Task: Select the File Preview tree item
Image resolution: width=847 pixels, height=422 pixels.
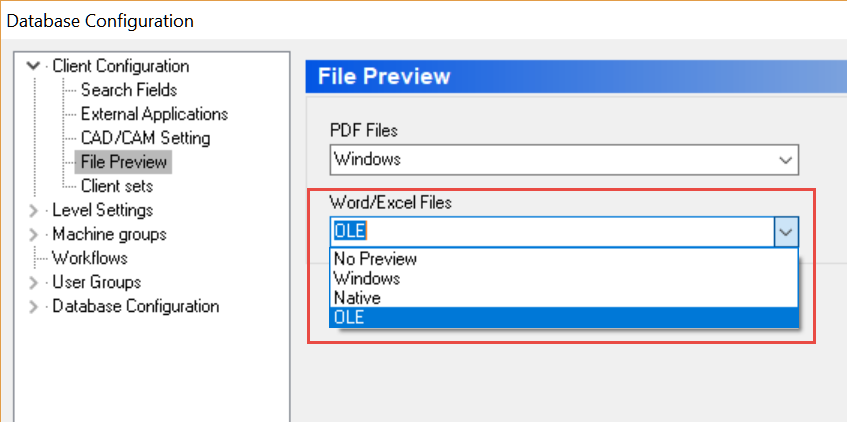Action: pyautogui.click(x=124, y=162)
